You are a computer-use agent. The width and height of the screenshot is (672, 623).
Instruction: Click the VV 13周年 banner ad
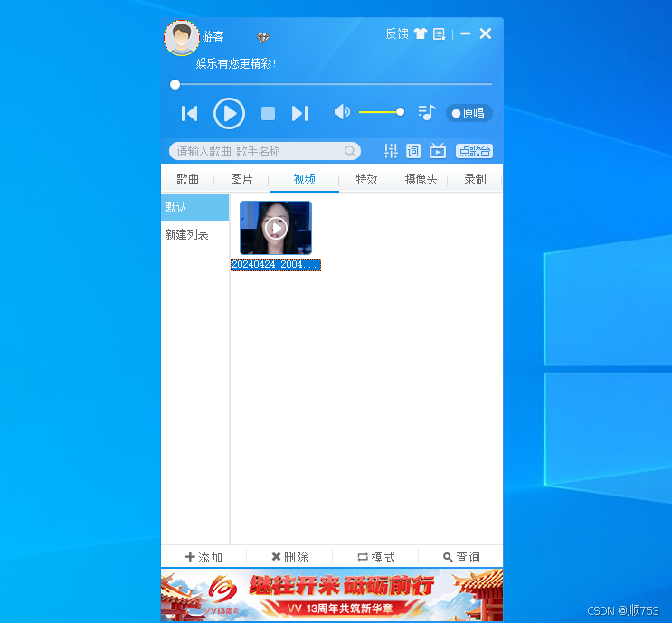332,595
